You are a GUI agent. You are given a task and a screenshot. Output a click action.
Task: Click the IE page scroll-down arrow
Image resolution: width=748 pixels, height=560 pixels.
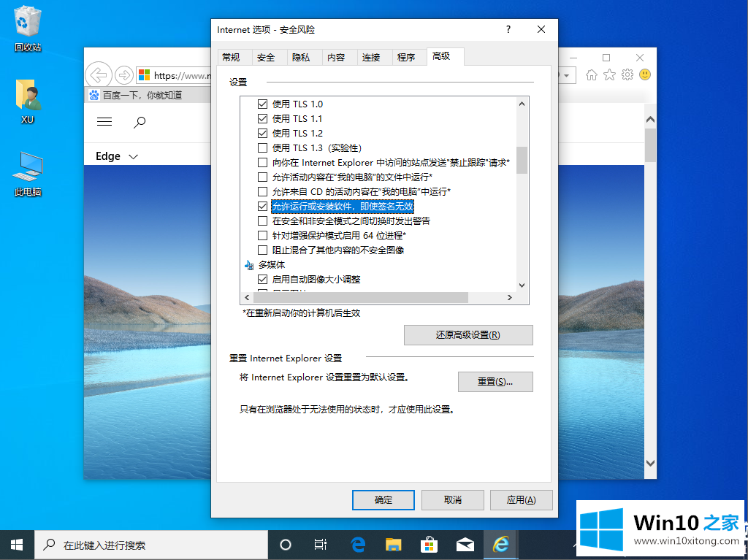click(x=650, y=463)
